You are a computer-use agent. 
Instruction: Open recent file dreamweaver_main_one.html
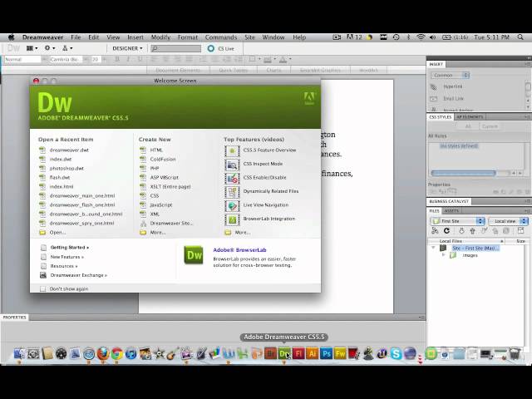click(82, 196)
